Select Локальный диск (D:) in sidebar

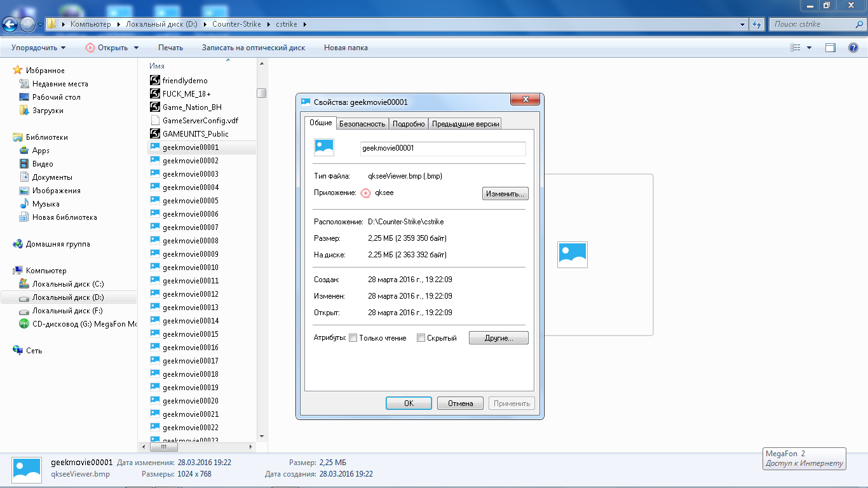tap(69, 297)
